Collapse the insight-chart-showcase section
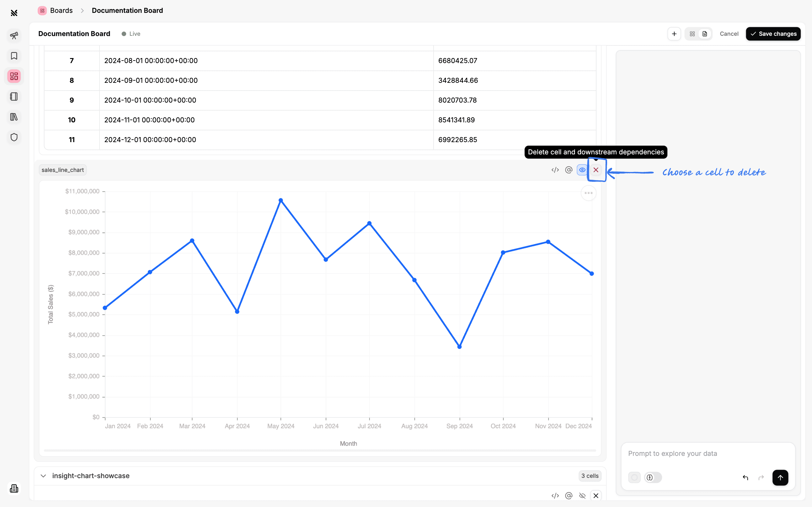812x507 pixels. coord(43,476)
